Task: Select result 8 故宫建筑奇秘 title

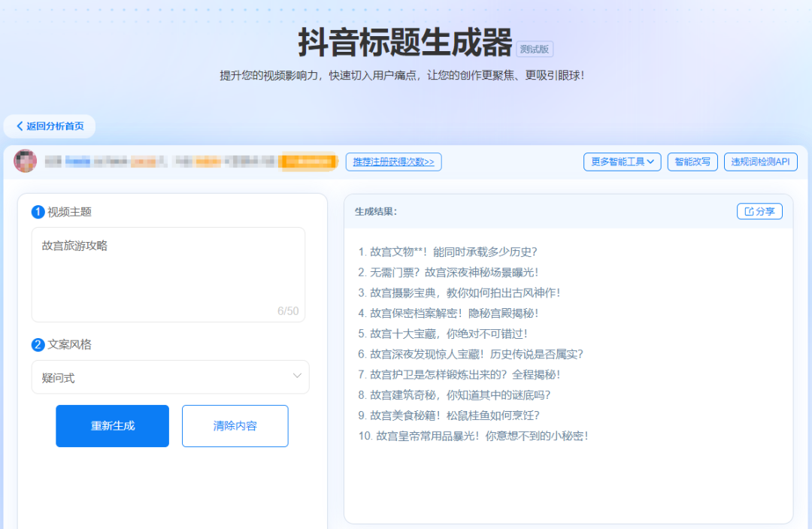Action: [453, 395]
